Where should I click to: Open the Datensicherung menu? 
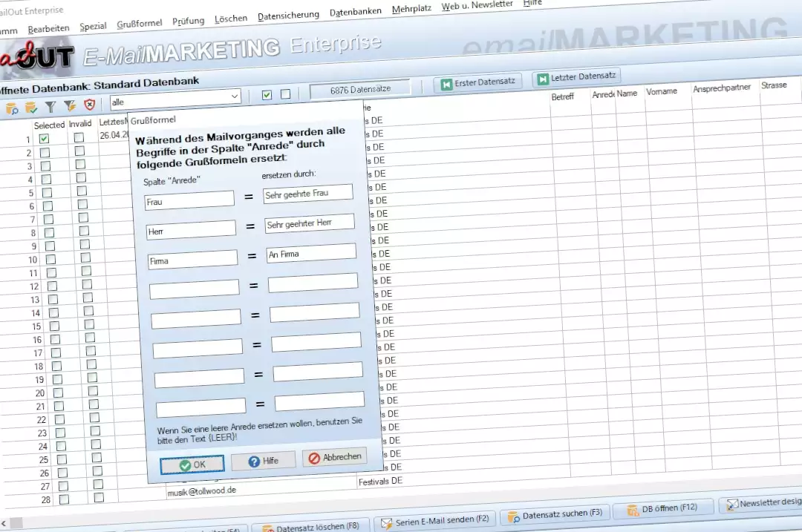288,15
